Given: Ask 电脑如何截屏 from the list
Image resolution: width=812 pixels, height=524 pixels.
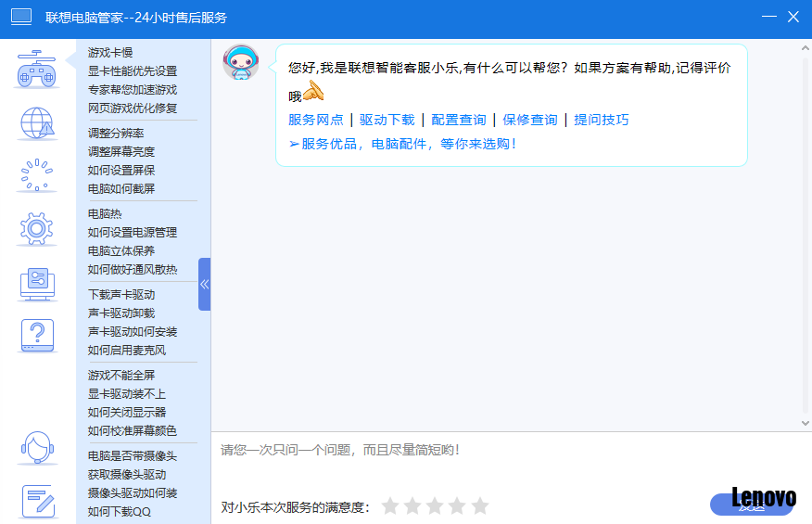Looking at the screenshot, I should 121,189.
